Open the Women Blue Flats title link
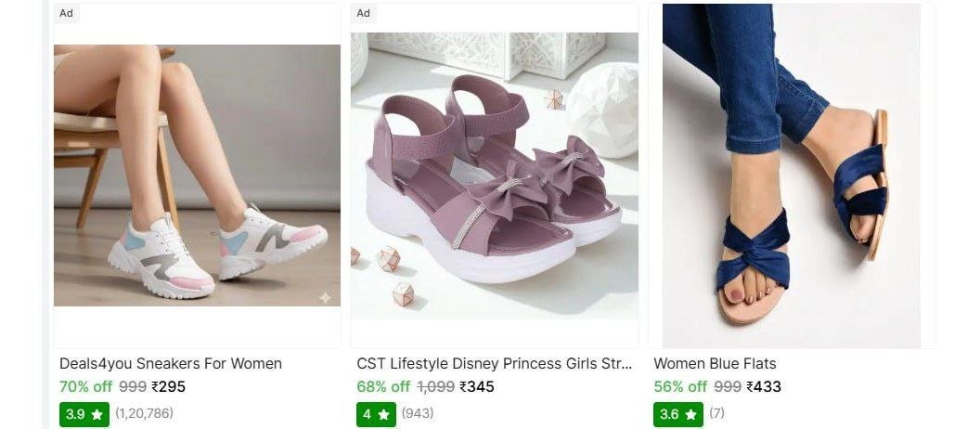This screenshot has height=429, width=980. 715,363
